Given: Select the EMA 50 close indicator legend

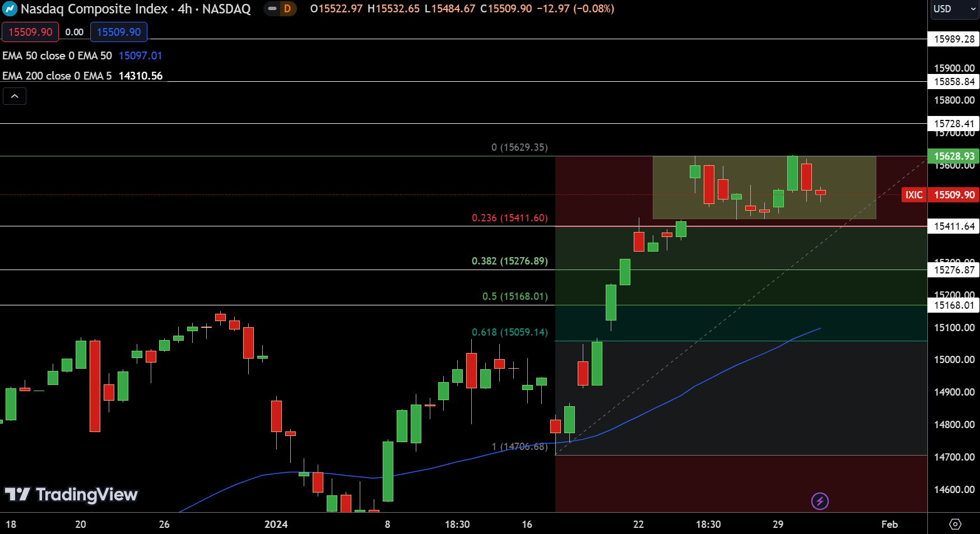Looking at the screenshot, I should point(57,55).
